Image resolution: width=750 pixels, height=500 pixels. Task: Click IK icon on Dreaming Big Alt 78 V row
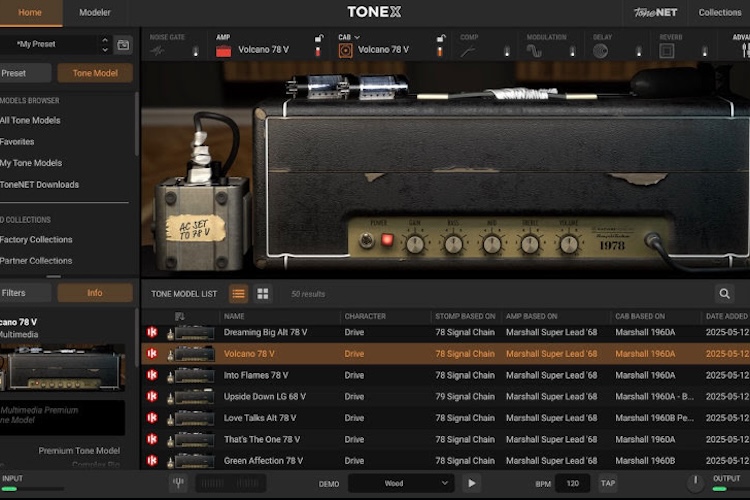coord(152,332)
